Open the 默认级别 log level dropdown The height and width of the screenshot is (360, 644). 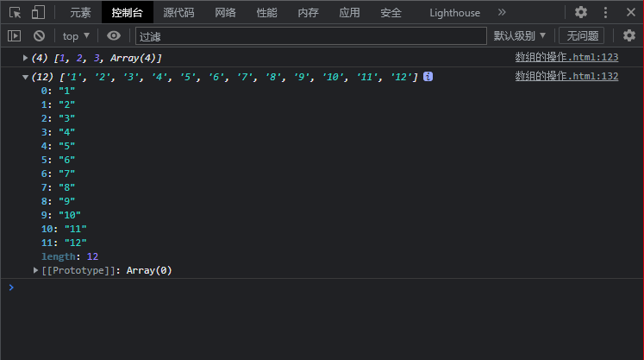[x=520, y=35]
